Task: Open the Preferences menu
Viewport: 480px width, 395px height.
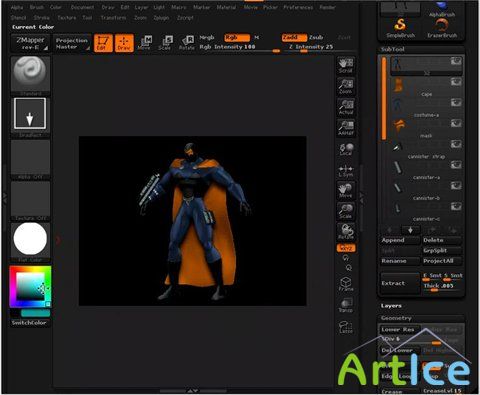Action: coord(298,7)
